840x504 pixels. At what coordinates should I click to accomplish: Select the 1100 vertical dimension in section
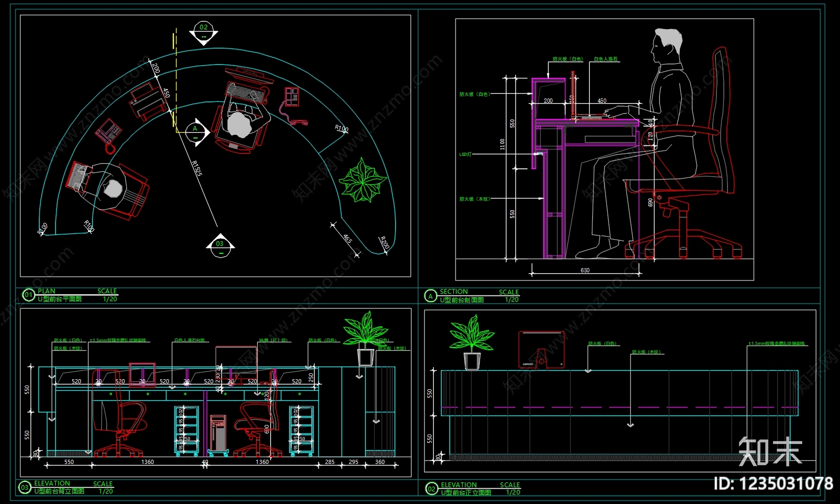pyautogui.click(x=502, y=144)
